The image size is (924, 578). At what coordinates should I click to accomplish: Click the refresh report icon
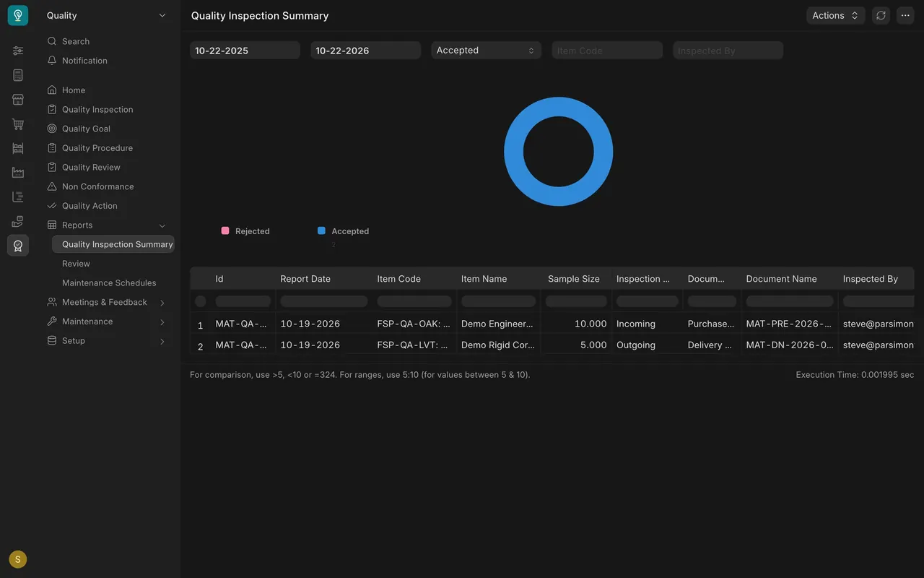tap(881, 15)
